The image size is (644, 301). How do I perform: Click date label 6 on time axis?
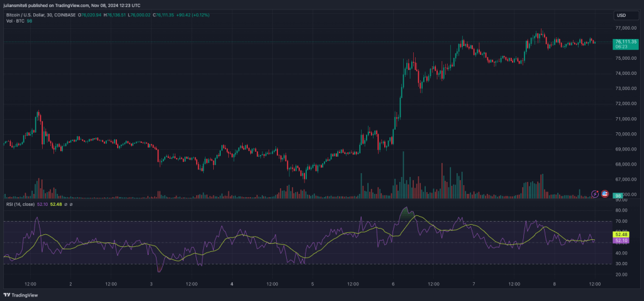[x=393, y=284]
